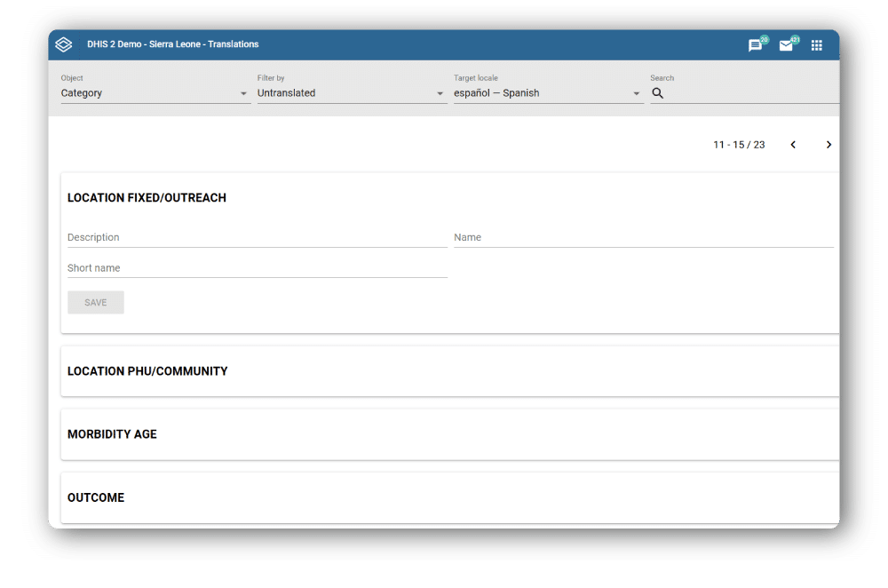Screen dimensions: 888x588
Task: Go to the next page of results
Action: [829, 145]
